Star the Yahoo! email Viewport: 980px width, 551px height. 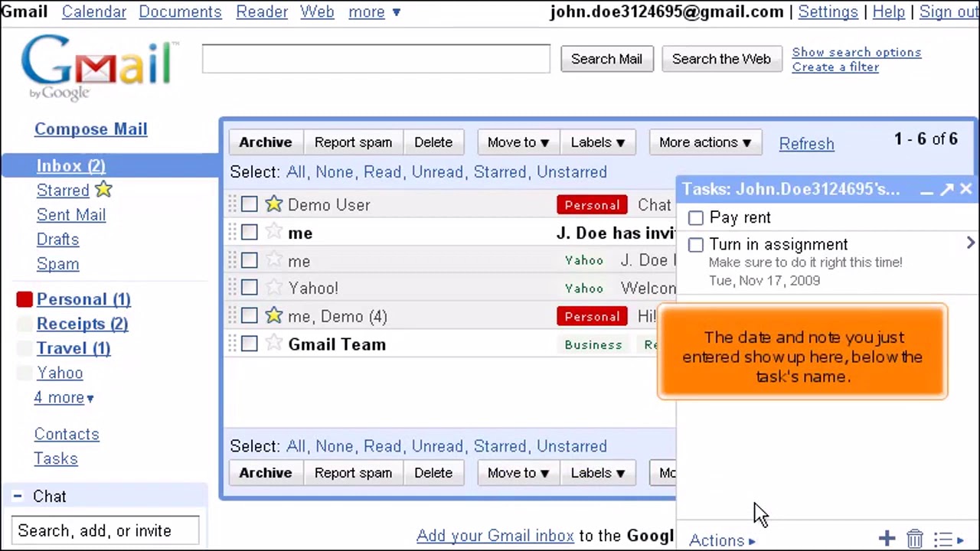pos(273,288)
